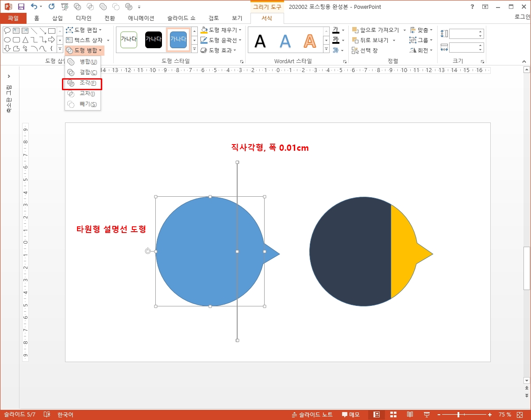Image resolution: width=531 pixels, height=420 pixels.
Task: Expand the shape styles gallery More arrow
Action: pyautogui.click(x=194, y=50)
